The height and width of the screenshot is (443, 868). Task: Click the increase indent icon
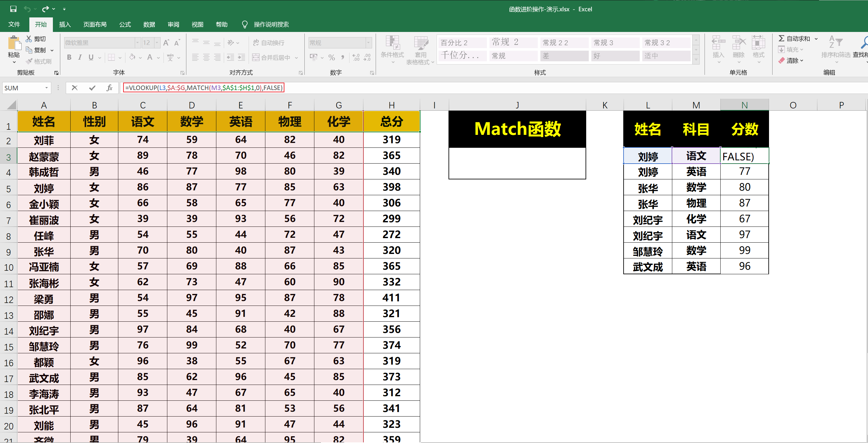(x=242, y=57)
